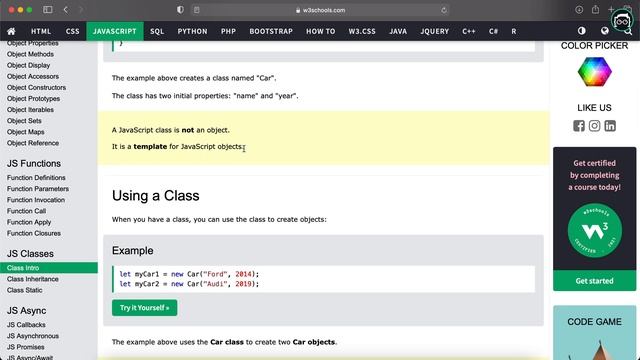Click the 'Using a Class' heading text
The width and height of the screenshot is (640, 360).
click(156, 196)
